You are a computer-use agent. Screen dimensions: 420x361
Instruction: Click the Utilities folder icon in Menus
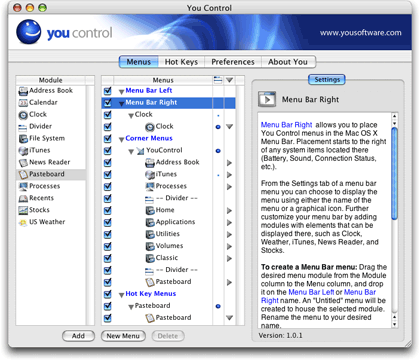point(150,234)
